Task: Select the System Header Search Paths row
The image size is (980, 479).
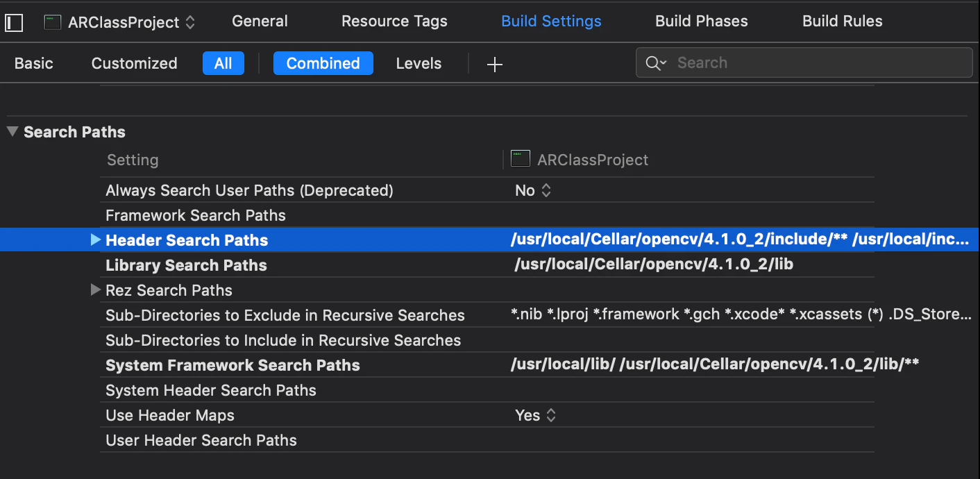Action: (487, 390)
